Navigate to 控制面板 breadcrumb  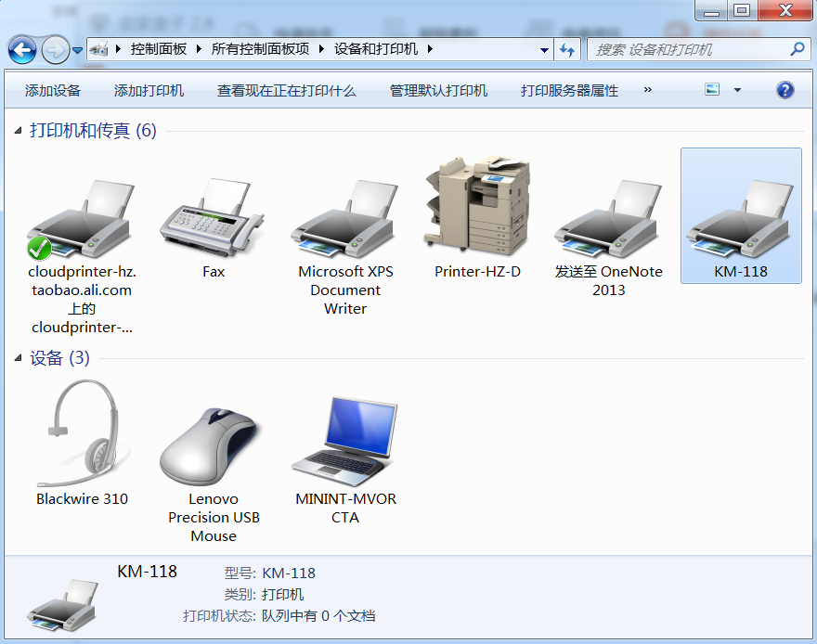159,49
